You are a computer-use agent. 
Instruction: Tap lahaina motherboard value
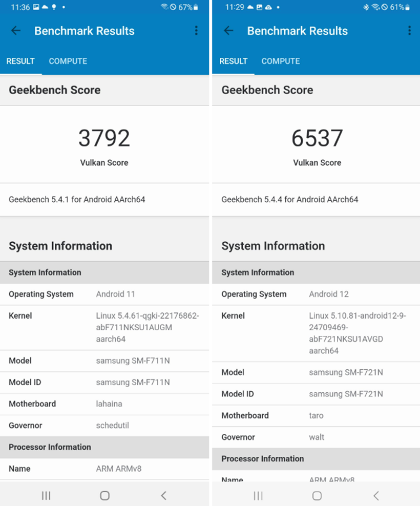109,404
